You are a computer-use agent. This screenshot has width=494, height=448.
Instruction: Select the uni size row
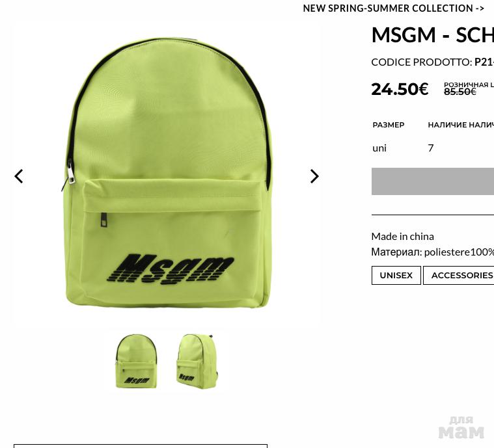pyautogui.click(x=433, y=148)
